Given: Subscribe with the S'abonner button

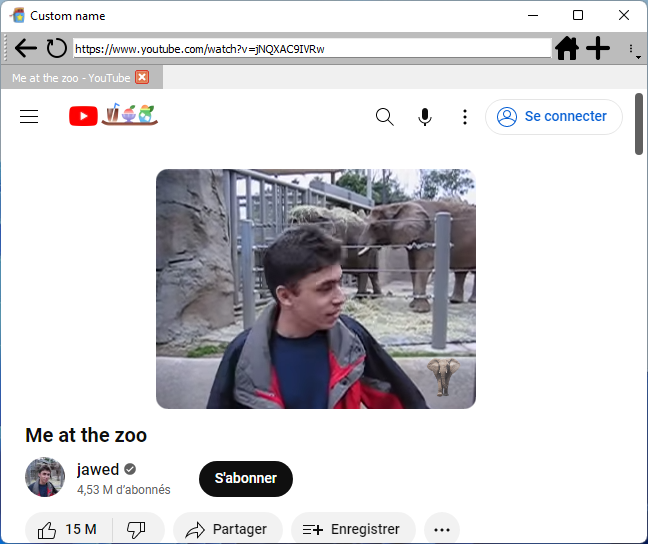Looking at the screenshot, I should coord(246,478).
